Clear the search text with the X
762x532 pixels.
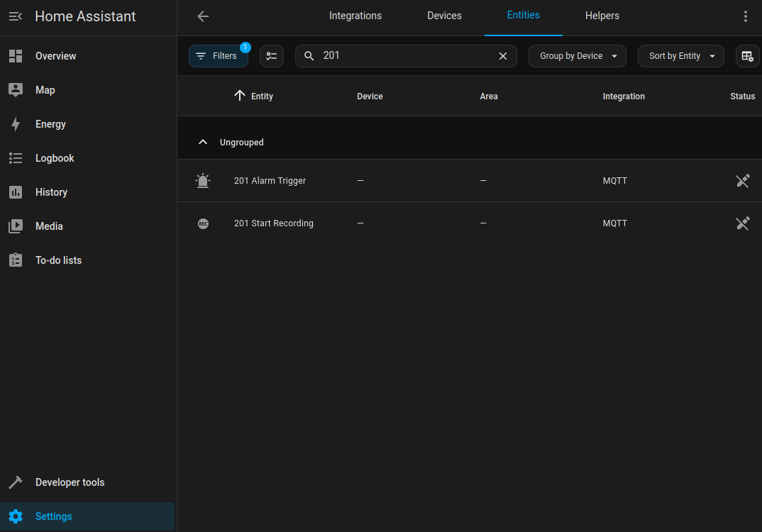[503, 56]
